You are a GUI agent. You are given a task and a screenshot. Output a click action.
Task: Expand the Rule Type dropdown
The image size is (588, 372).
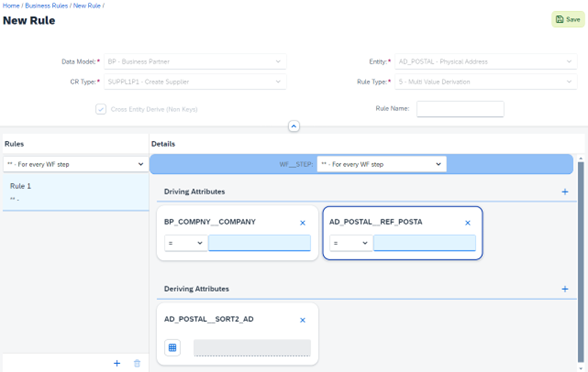486,82
